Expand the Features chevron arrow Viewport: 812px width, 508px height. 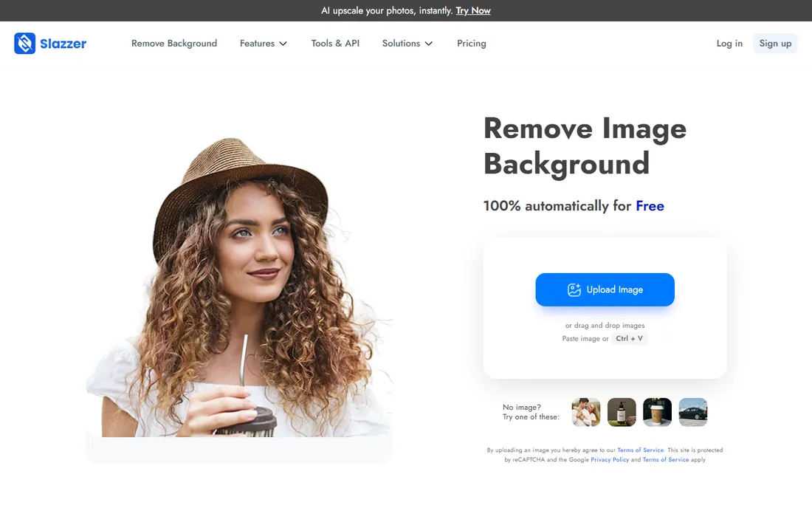283,44
